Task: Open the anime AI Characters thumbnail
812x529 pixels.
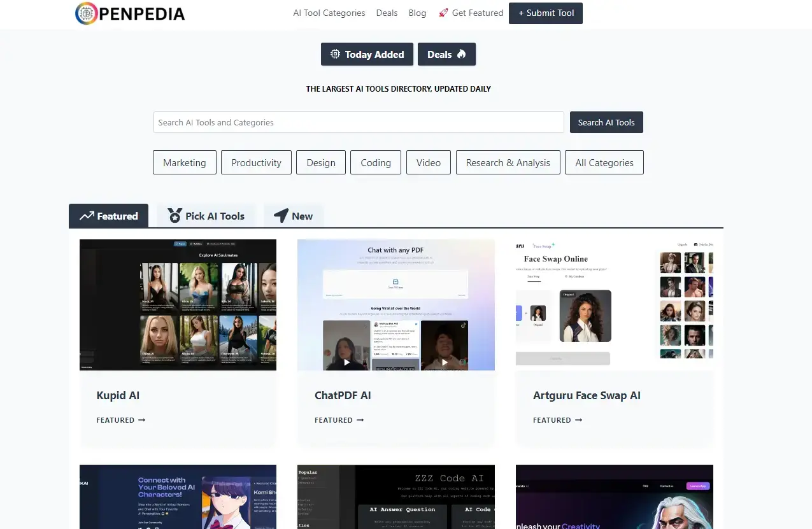Action: 178,497
